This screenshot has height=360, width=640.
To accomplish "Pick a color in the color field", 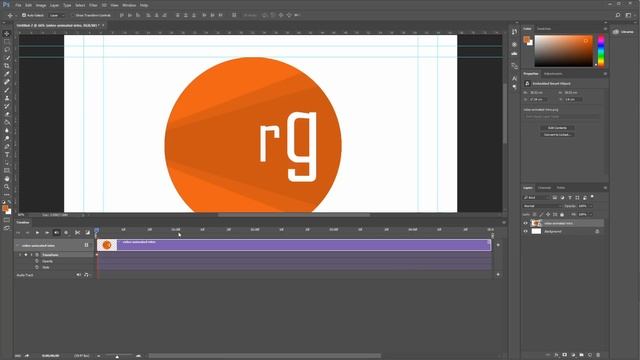I will tap(563, 51).
